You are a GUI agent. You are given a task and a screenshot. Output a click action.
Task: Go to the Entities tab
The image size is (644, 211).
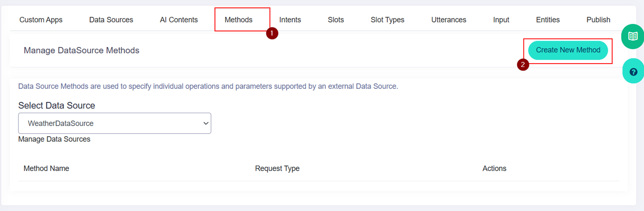click(x=548, y=20)
